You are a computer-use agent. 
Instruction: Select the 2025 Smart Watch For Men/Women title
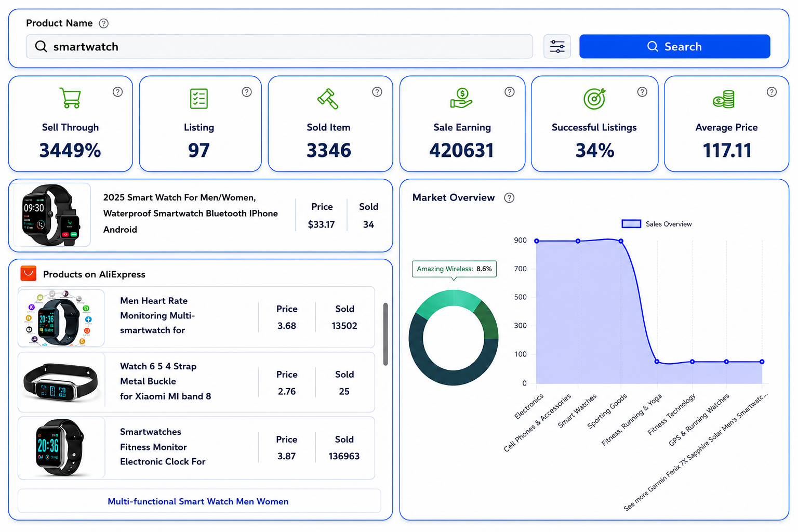tap(191, 214)
